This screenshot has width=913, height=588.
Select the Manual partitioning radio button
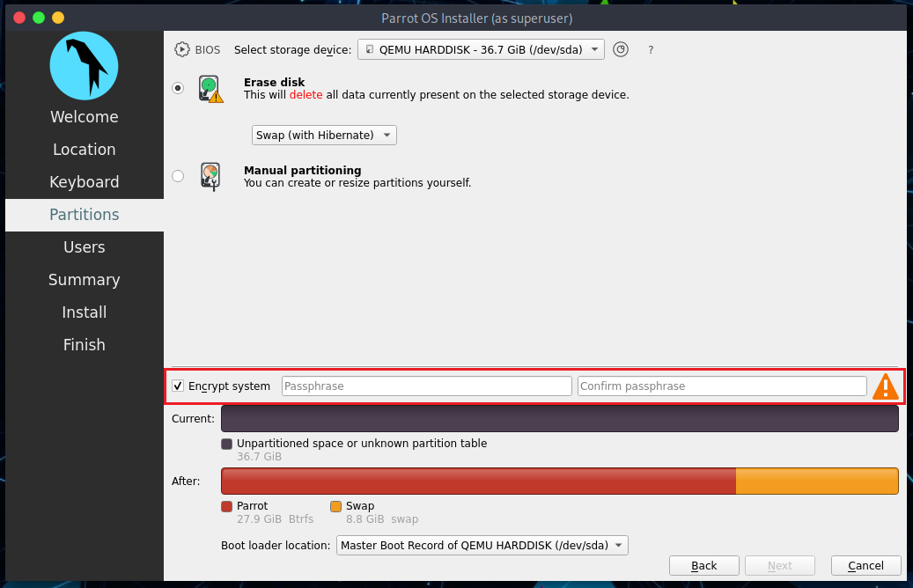click(x=178, y=176)
